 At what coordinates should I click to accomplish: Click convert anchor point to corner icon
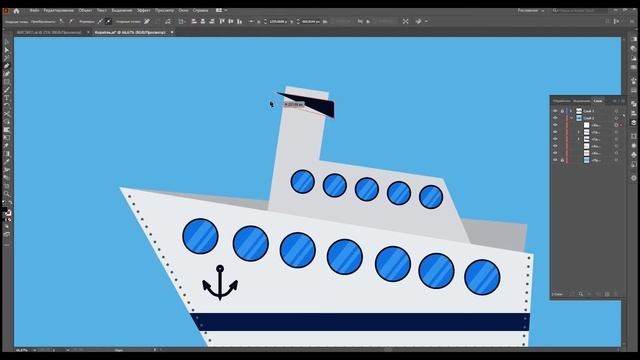pos(61,21)
